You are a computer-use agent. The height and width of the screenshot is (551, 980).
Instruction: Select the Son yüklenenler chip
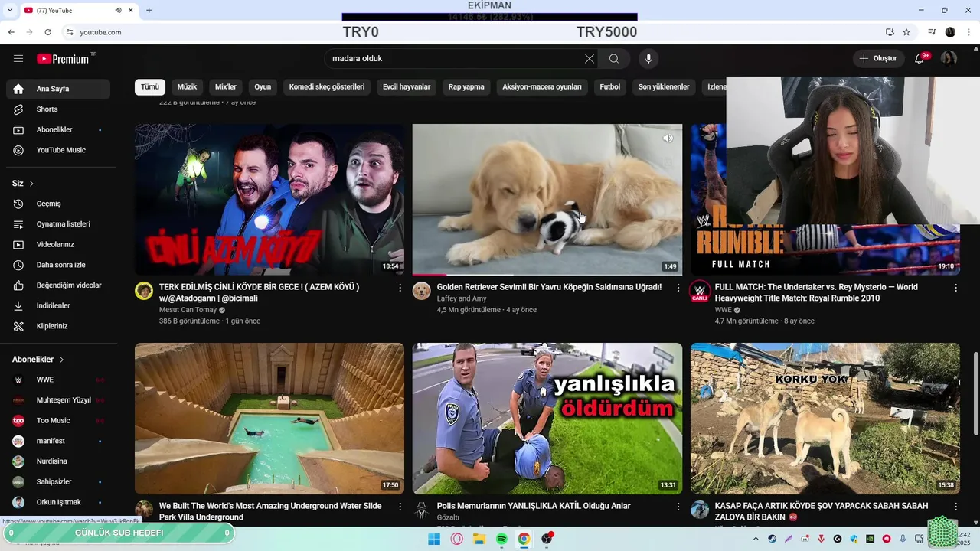pos(664,87)
